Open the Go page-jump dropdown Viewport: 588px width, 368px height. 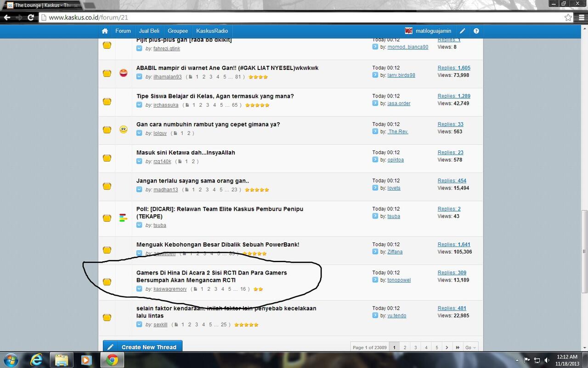pyautogui.click(x=470, y=347)
